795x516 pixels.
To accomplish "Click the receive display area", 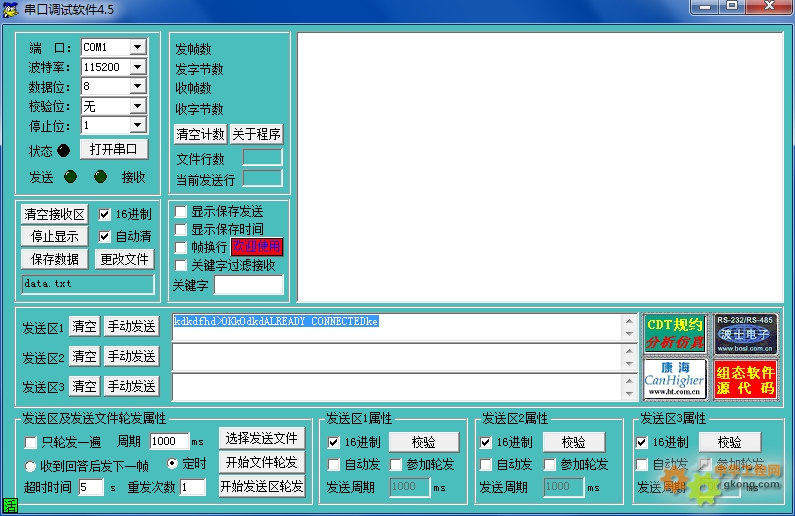I will [540, 167].
